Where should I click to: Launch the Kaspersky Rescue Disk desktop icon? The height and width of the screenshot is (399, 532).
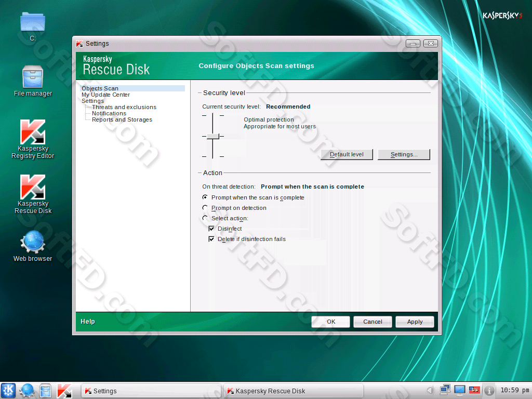(33, 194)
